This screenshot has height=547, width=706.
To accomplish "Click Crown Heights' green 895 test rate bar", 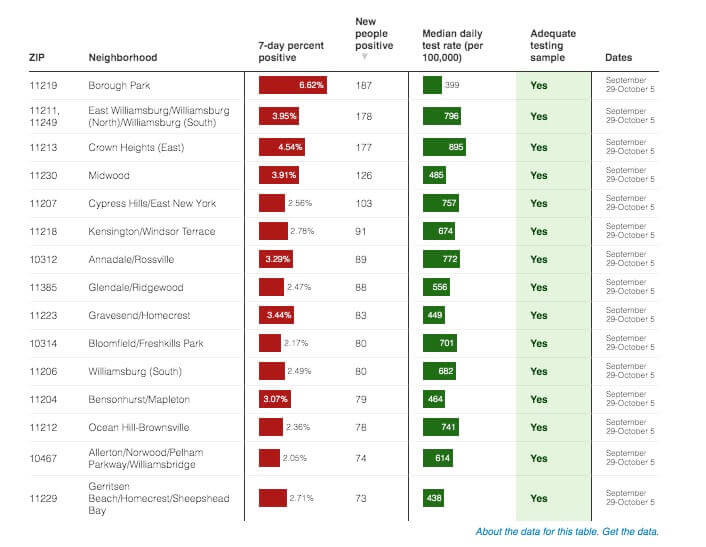I will (x=444, y=148).
